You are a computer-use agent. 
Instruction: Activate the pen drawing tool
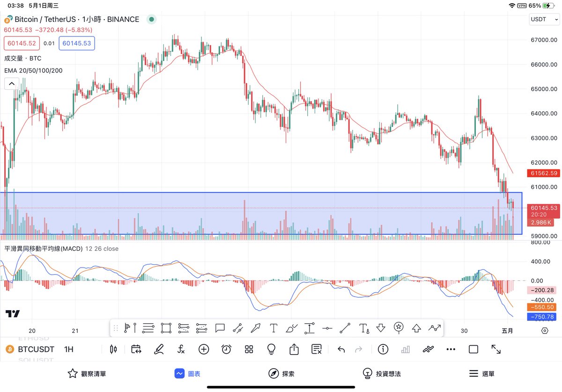[x=159, y=349]
